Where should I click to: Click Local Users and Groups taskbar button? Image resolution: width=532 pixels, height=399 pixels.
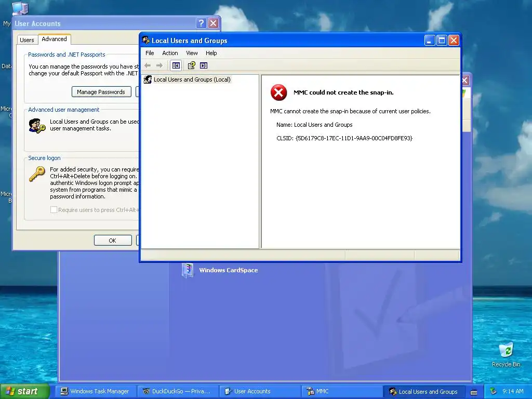[424, 391]
